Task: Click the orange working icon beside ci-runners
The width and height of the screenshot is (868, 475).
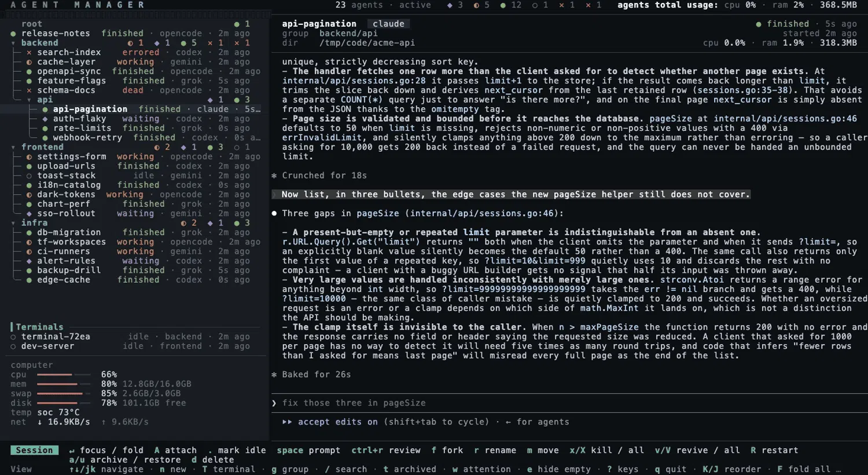Action: [x=29, y=251]
